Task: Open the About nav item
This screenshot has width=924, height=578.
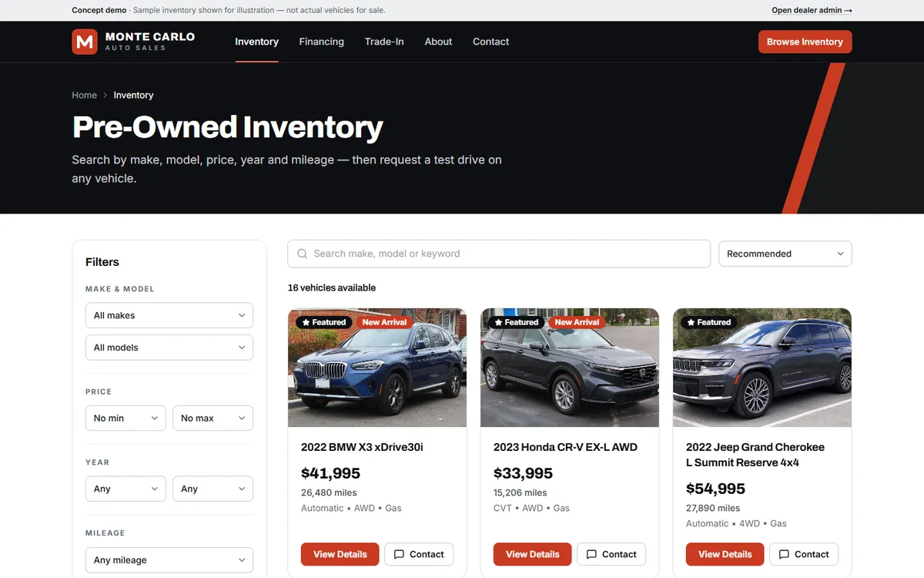Action: tap(438, 42)
